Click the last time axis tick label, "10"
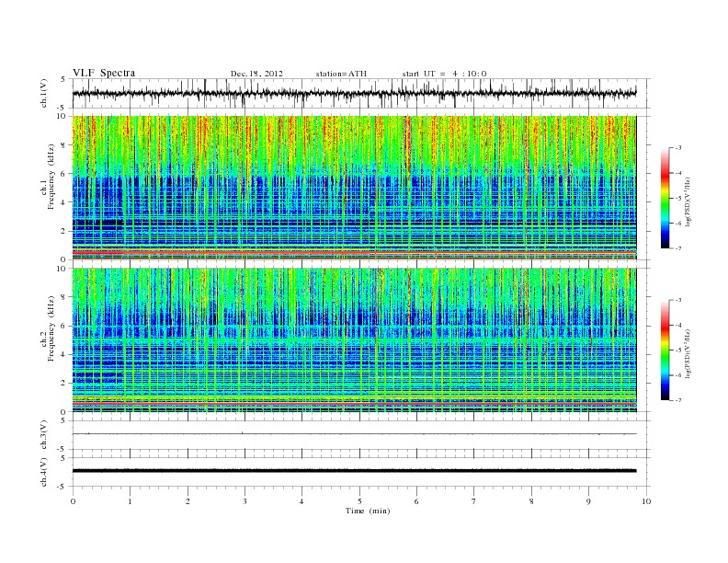 pyautogui.click(x=646, y=501)
